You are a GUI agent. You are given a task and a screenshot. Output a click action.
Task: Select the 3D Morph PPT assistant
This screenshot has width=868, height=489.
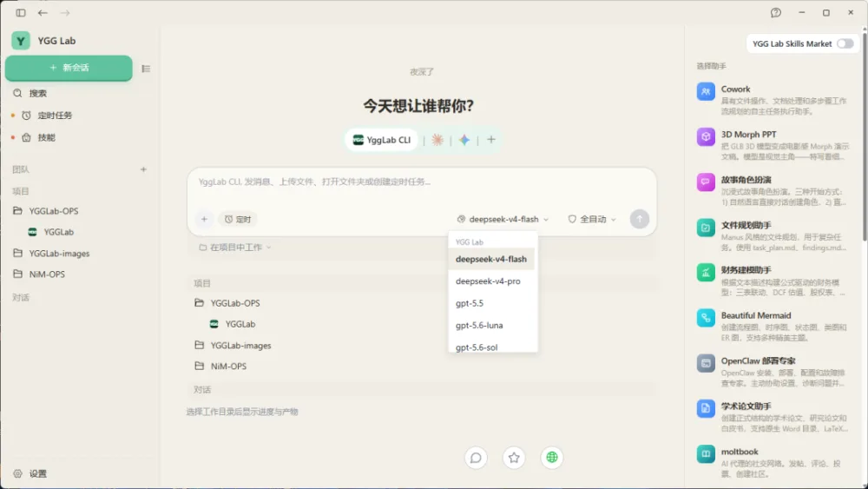[773, 145]
